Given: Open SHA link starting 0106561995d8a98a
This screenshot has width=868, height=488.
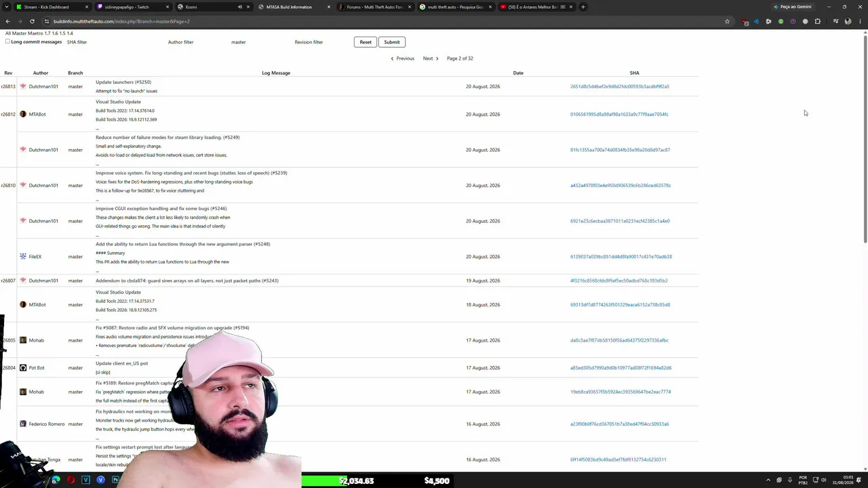Looking at the screenshot, I should pos(619,114).
